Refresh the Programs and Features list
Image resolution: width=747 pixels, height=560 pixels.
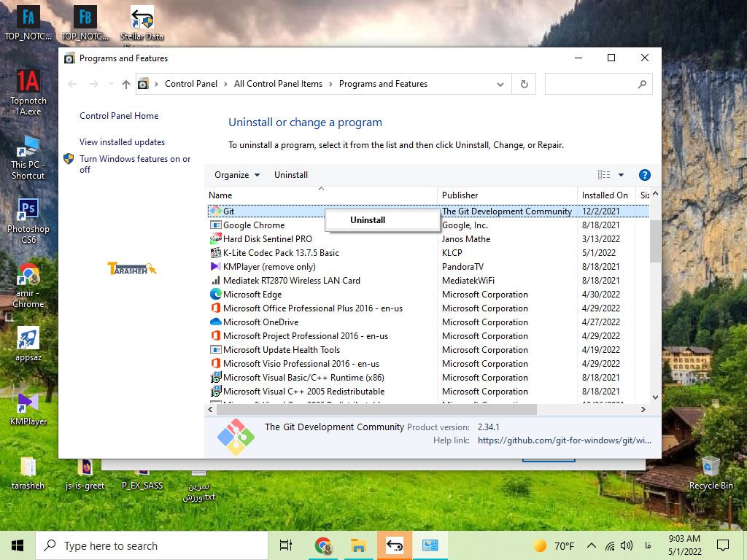click(524, 84)
